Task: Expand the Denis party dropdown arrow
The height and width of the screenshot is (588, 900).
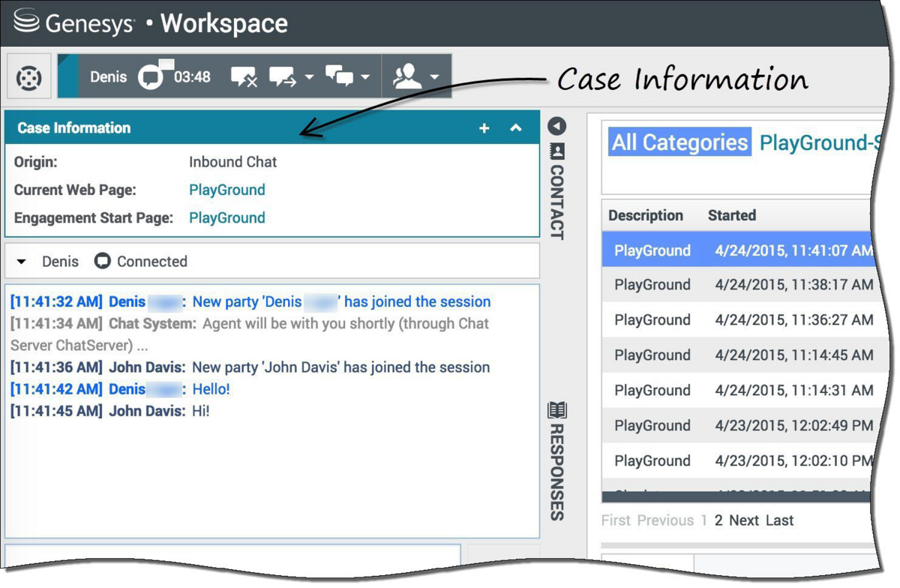Action: click(22, 262)
